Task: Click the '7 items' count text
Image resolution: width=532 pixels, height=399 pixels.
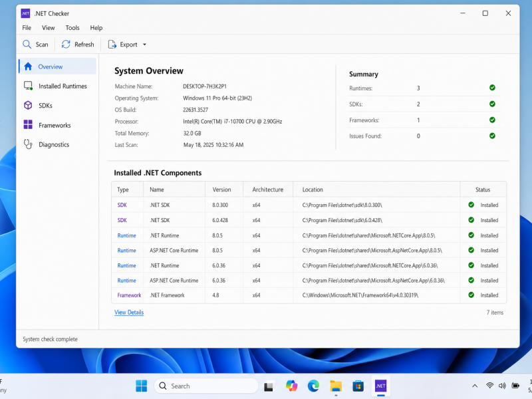Action: point(495,313)
